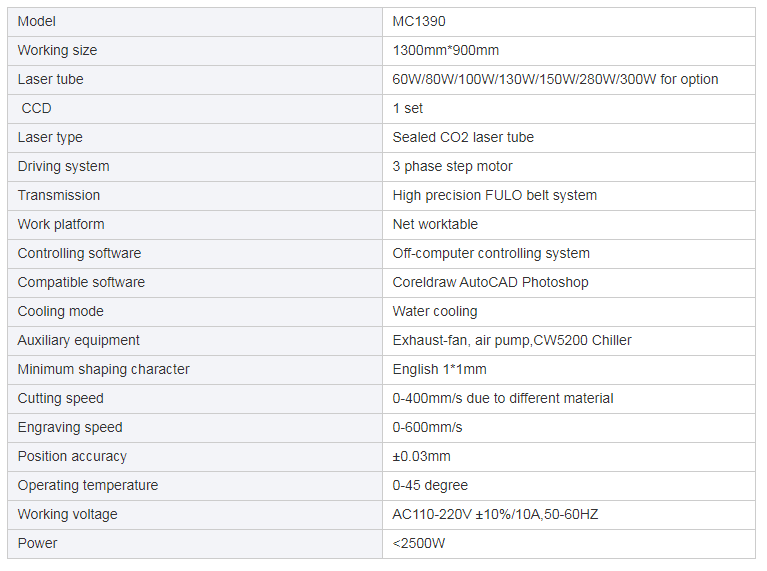Click the MC1390 model value cell
The image size is (767, 571).
click(x=418, y=21)
